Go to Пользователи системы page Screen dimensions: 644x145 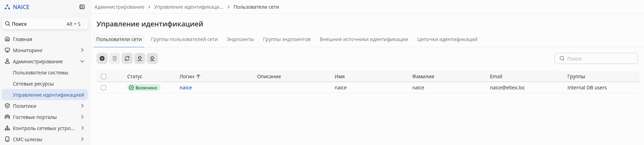coord(40,73)
